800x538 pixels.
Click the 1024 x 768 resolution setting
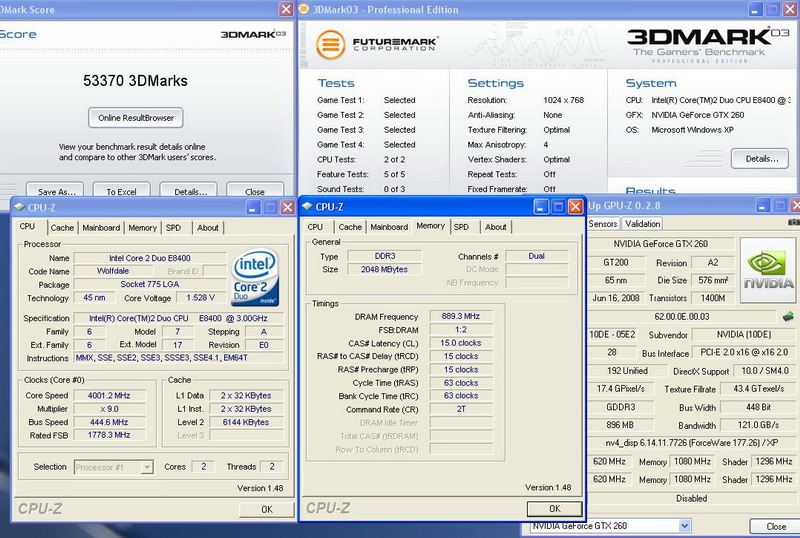click(564, 100)
